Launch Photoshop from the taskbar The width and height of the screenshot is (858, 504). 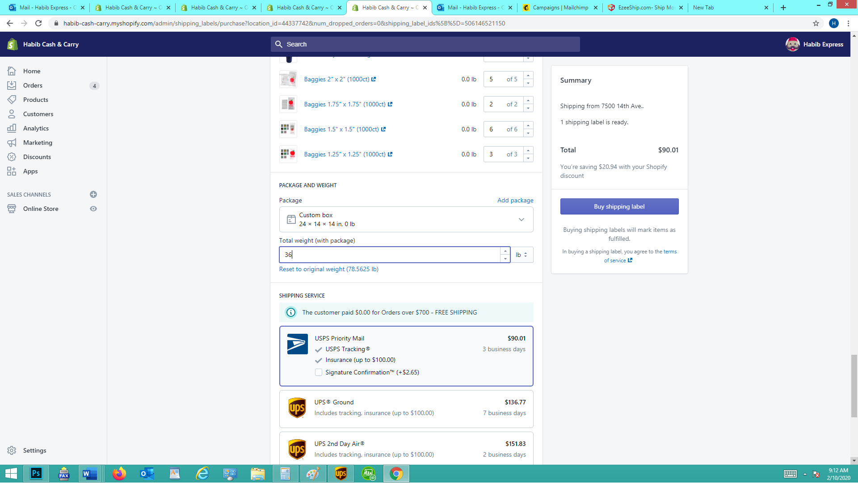point(36,474)
